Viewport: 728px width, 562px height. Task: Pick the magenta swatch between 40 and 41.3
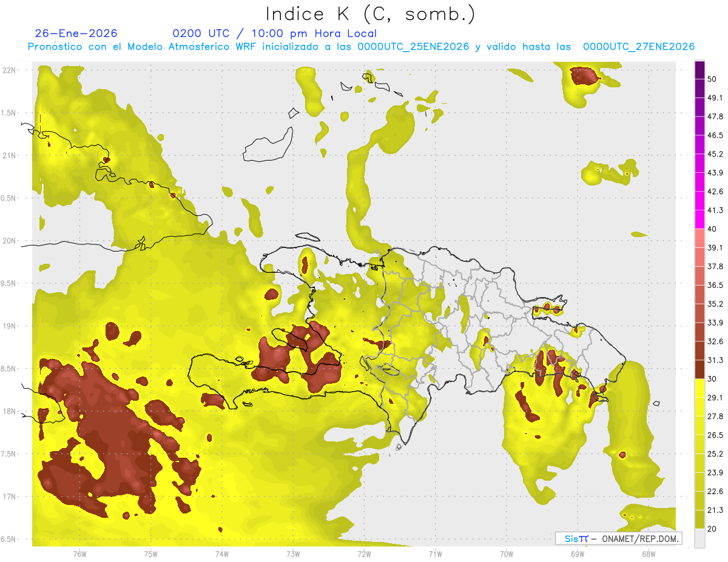(699, 219)
